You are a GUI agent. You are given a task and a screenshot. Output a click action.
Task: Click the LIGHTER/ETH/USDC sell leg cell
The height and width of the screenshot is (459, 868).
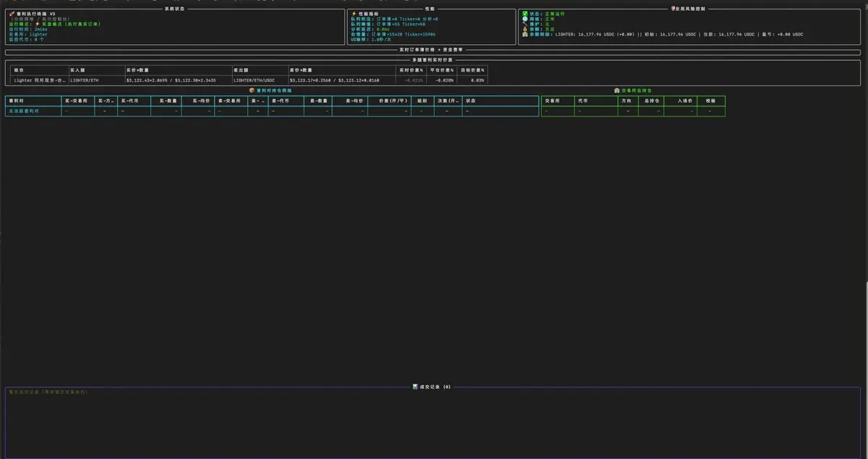coord(254,80)
